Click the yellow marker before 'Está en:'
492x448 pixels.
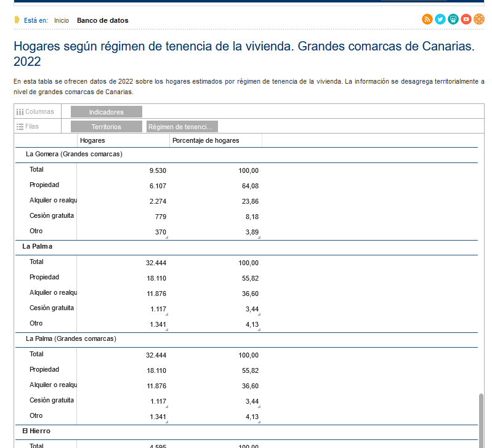(17, 20)
